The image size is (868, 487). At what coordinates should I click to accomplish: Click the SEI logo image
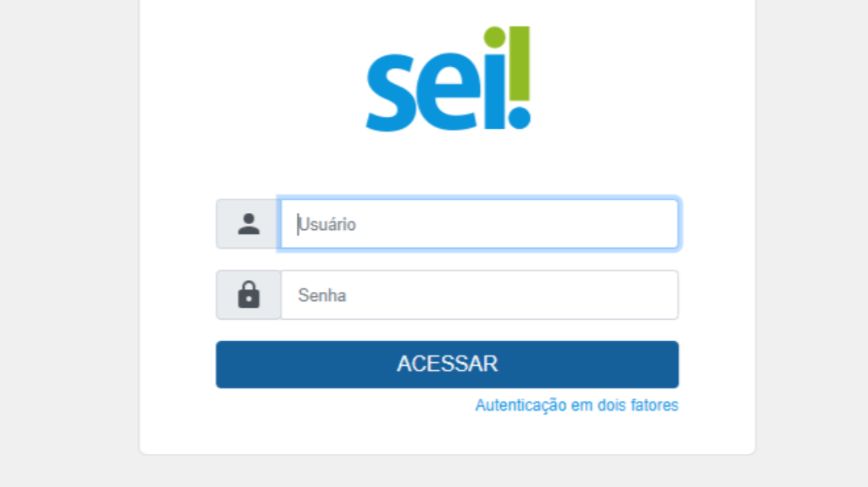coord(448,79)
